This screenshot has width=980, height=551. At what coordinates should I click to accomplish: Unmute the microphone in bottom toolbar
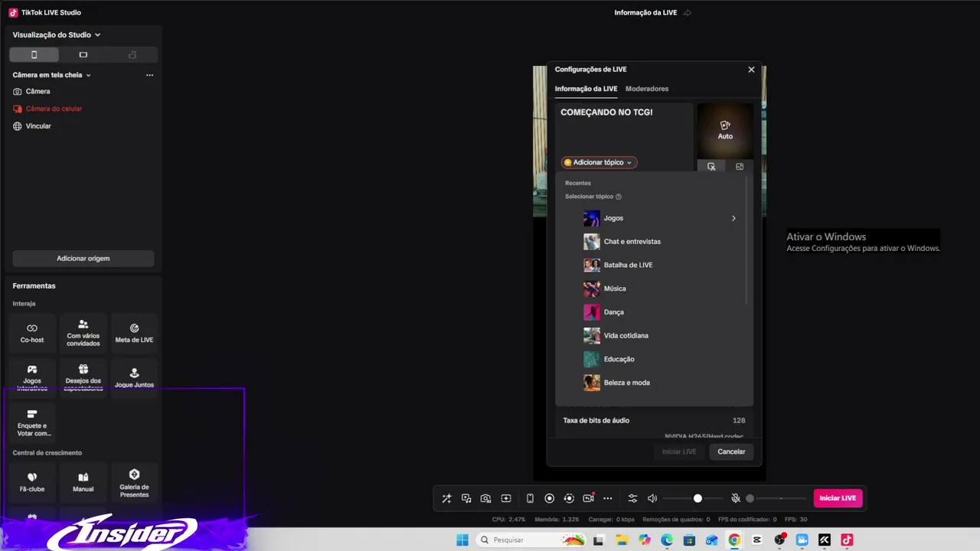coord(736,498)
